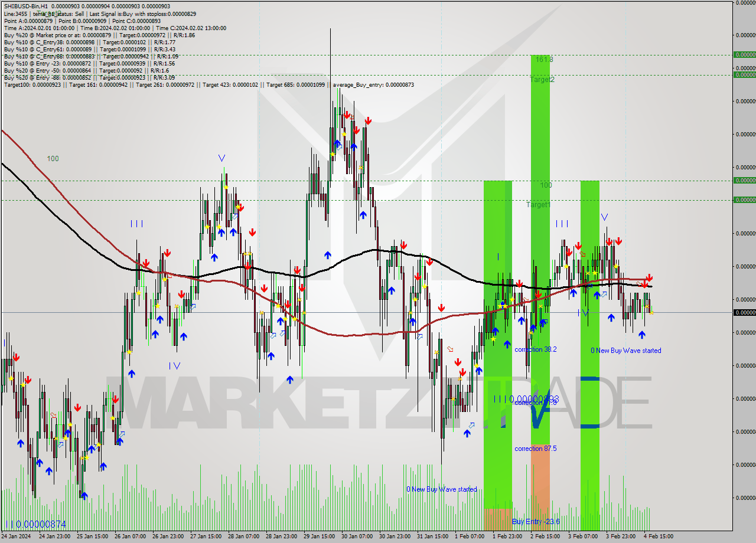Click the '4 Feb 15:00' time axis label
Image resolution: width=756 pixels, height=543 pixels.
coord(658,537)
